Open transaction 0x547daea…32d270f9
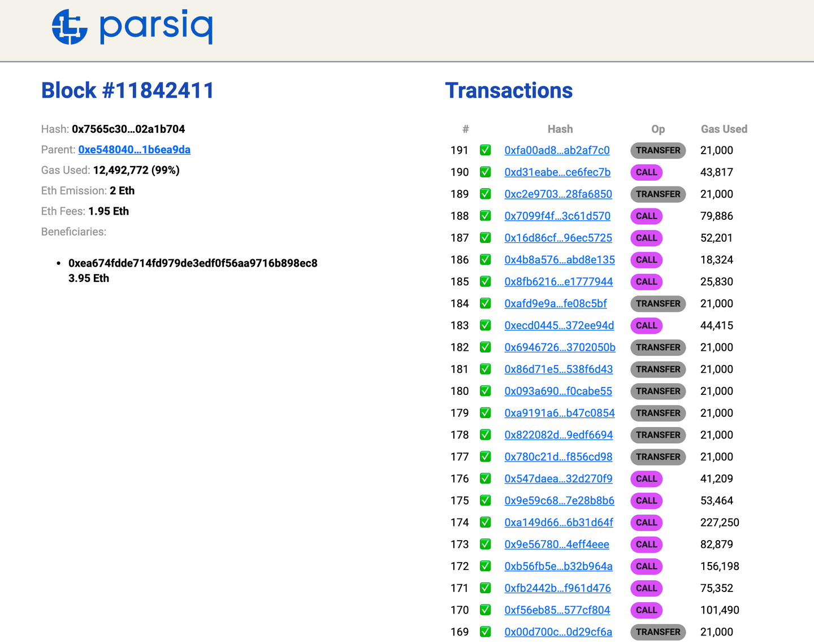Image resolution: width=814 pixels, height=644 pixels. tap(558, 478)
